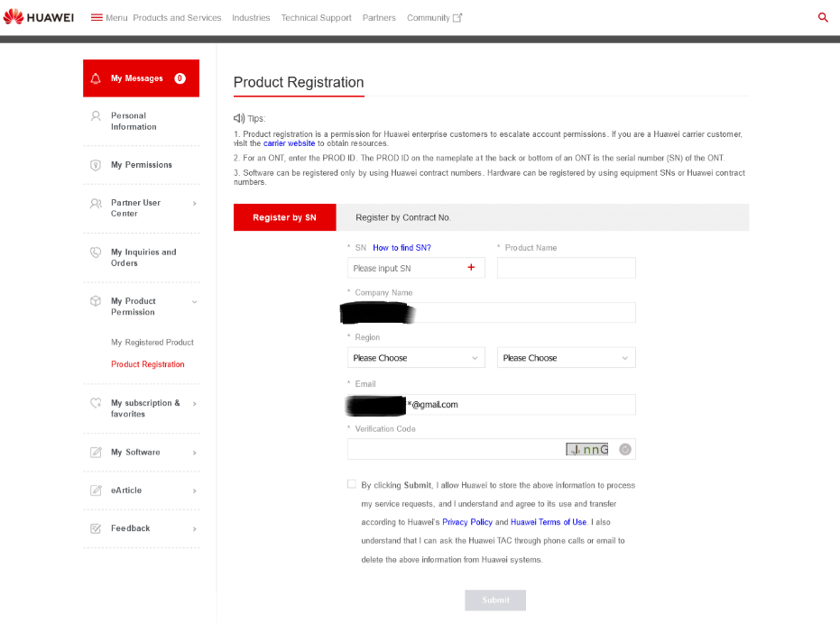This screenshot has width=840, height=623.
Task: Open My Messages
Action: [x=141, y=78]
